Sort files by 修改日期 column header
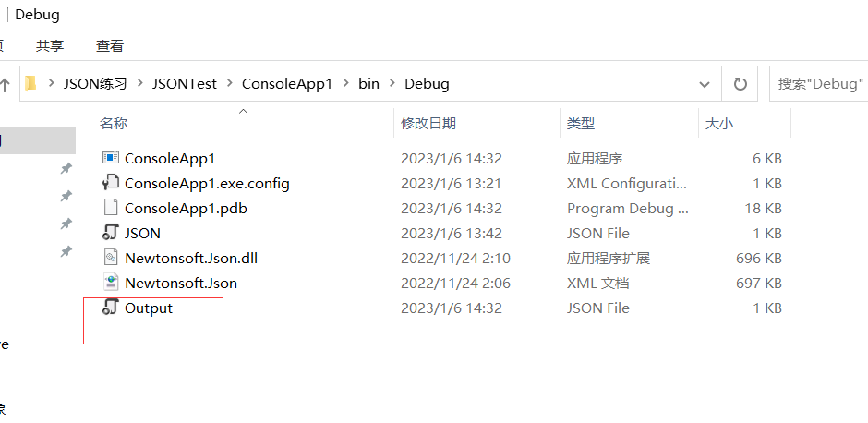868x423 pixels. [x=428, y=123]
